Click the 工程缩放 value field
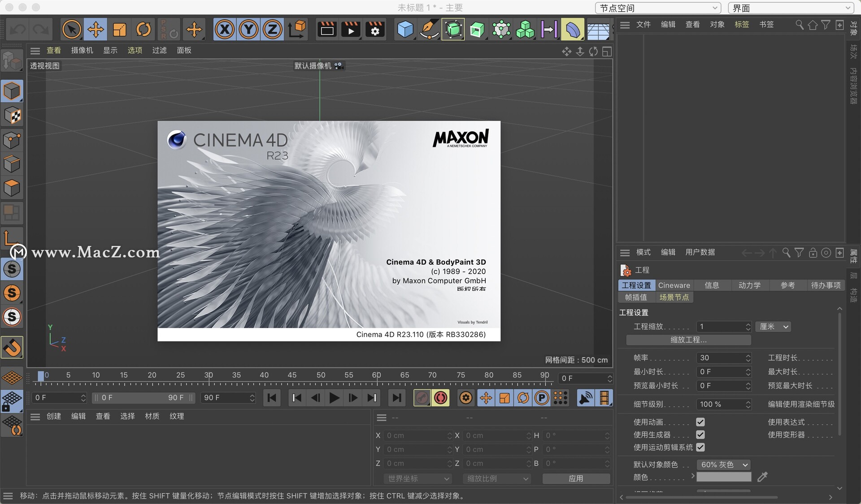Viewport: 861px width, 504px height. coord(720,327)
